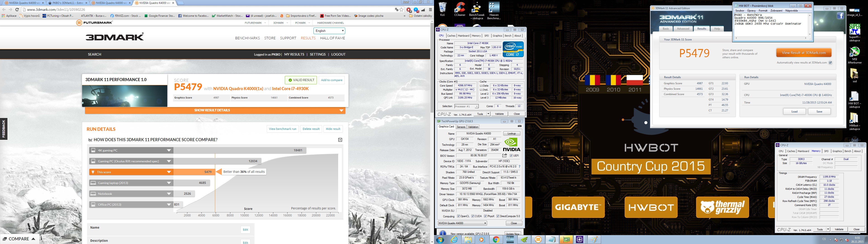The width and height of the screenshot is (868, 244).
Task: Toggle automatically view results at 3DMark.com
Action: click(830, 63)
